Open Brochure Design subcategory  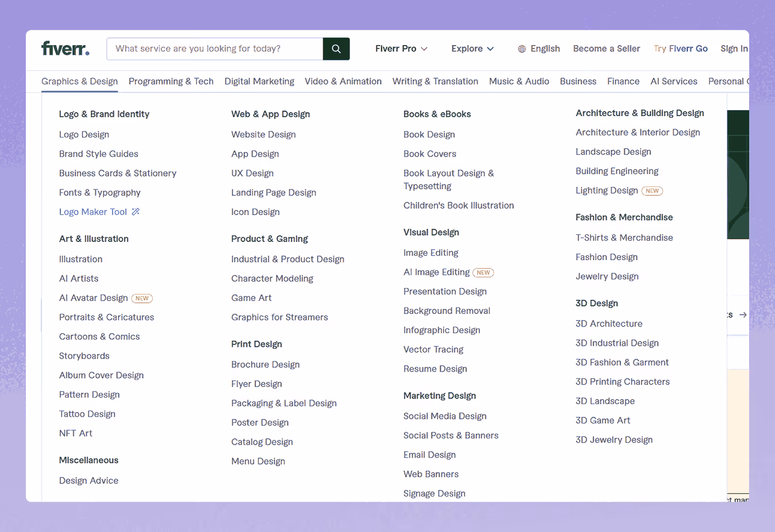pyautogui.click(x=265, y=364)
